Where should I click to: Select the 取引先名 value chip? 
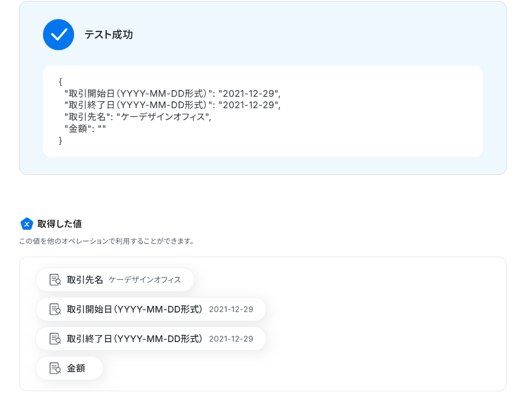[115, 279]
